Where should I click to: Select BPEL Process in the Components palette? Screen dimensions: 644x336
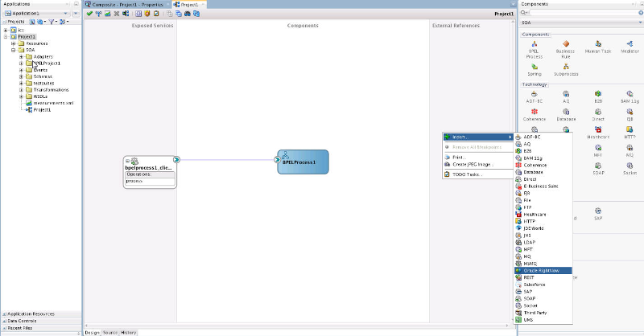[535, 50]
